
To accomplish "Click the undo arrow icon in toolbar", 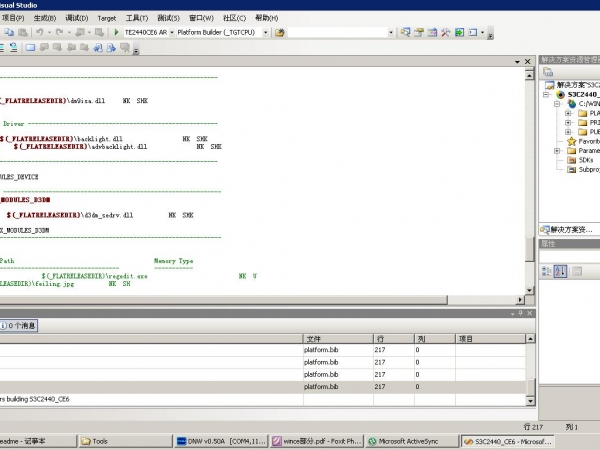I will (40, 32).
